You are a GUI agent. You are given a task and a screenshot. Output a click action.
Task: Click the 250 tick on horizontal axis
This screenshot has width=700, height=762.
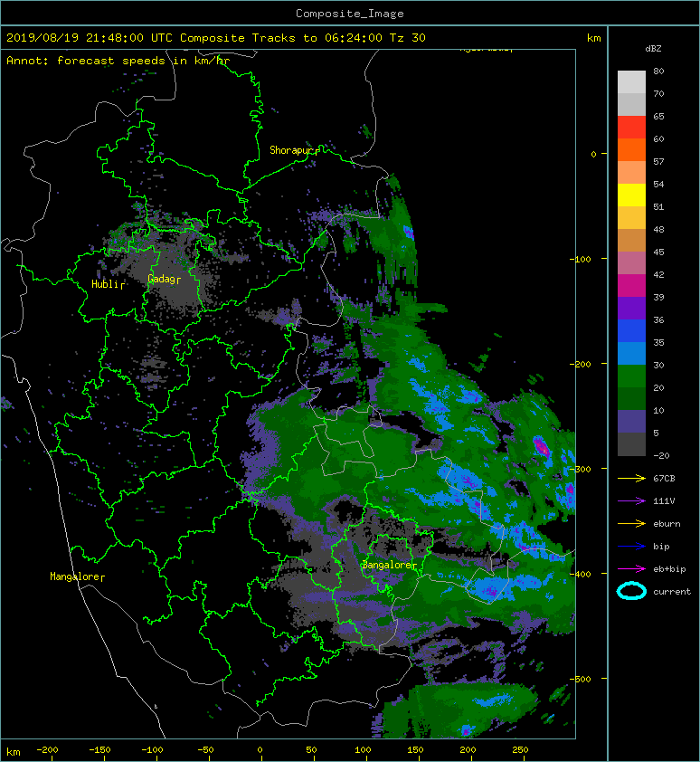tap(520, 750)
